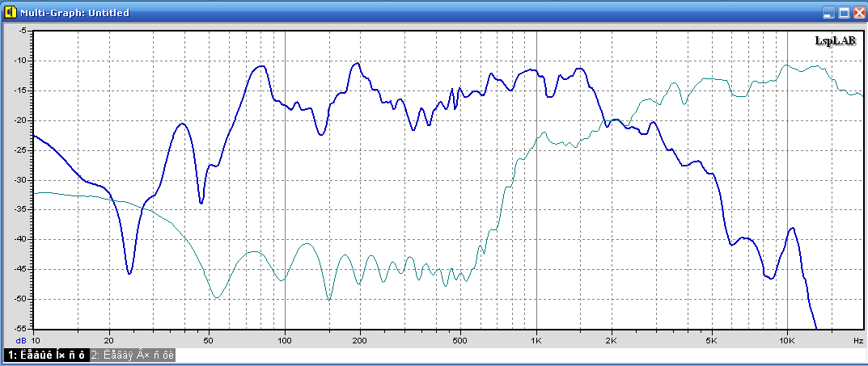Click the 2K frequency axis label
Viewport: 868px width, 366px height.
pos(612,341)
